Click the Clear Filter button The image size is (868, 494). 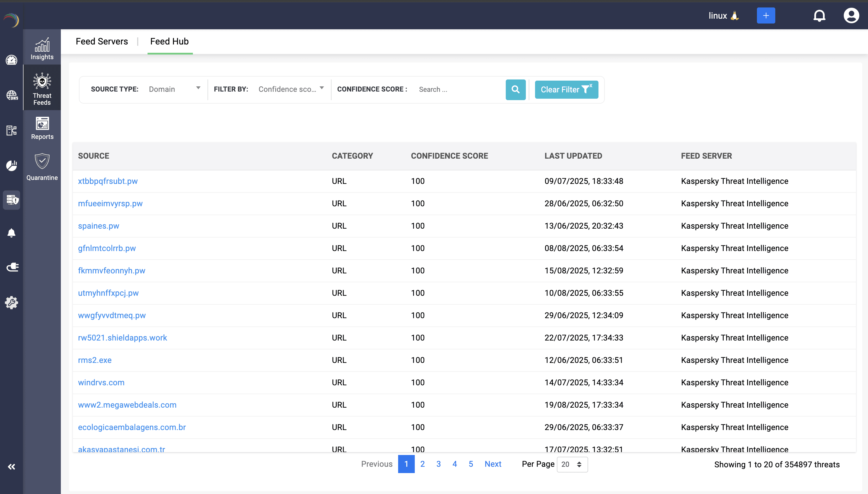[x=566, y=89]
